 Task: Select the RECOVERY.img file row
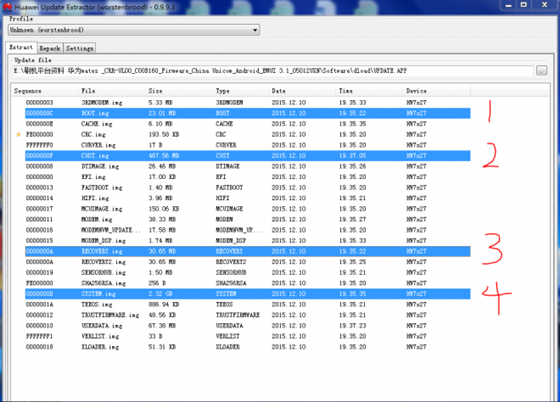tap(248, 251)
